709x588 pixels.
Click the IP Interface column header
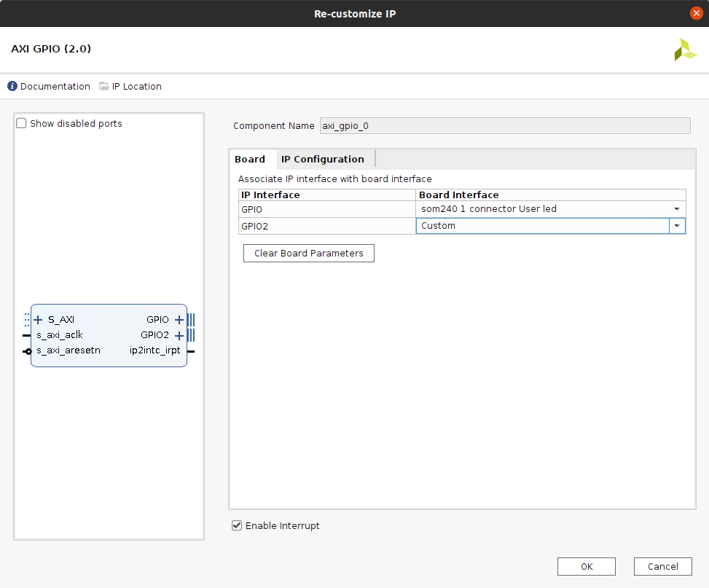(x=327, y=195)
